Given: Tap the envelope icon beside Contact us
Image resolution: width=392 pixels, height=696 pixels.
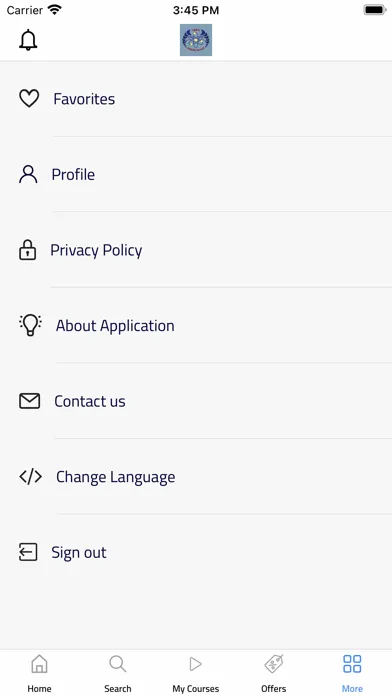Looking at the screenshot, I should point(29,401).
